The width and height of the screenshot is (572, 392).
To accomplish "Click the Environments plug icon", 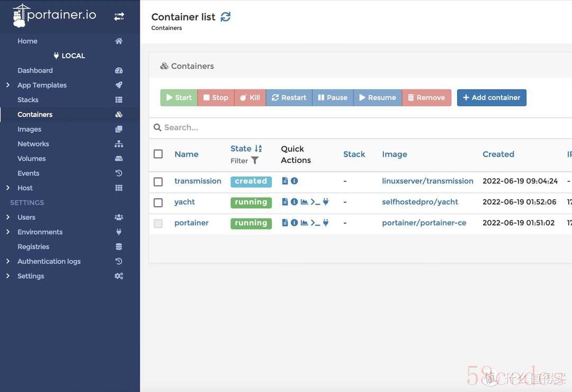I will tap(119, 232).
